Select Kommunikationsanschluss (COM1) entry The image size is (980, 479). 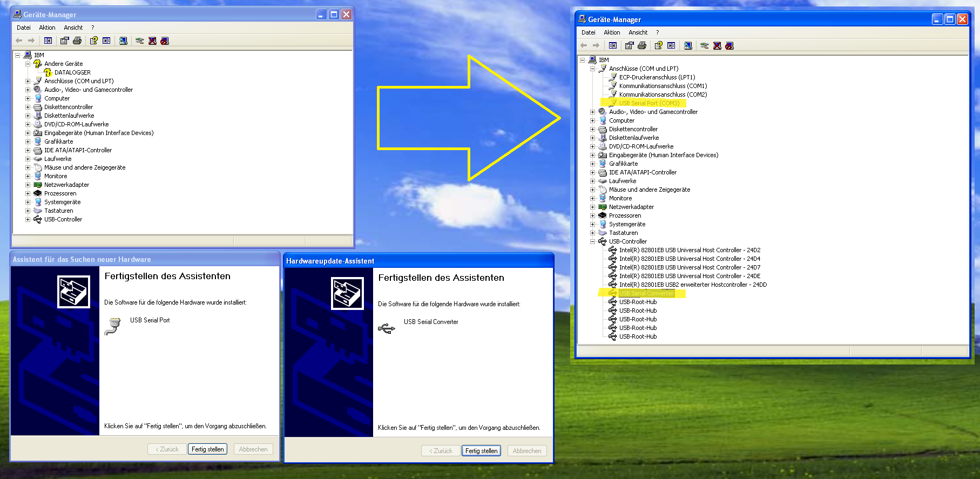pos(663,86)
